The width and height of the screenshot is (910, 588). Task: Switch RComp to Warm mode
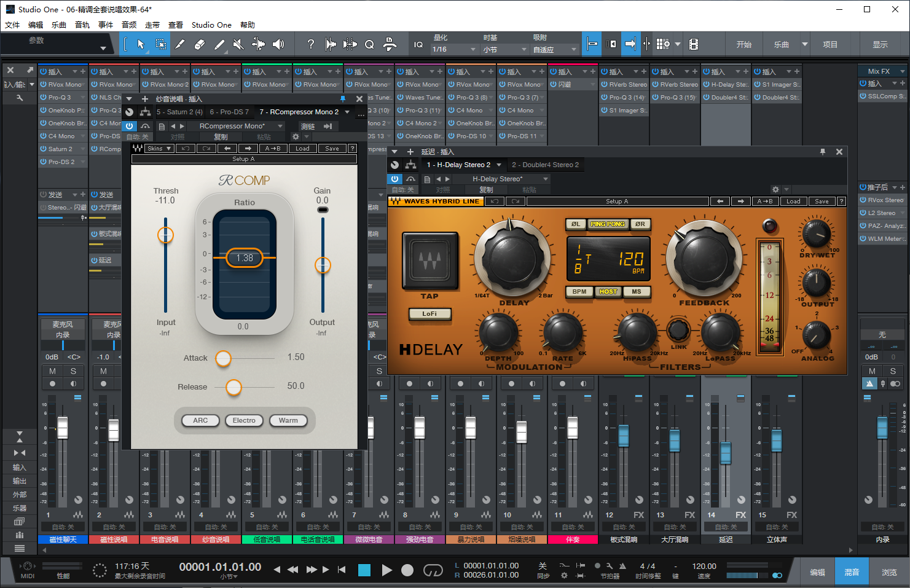pos(288,421)
